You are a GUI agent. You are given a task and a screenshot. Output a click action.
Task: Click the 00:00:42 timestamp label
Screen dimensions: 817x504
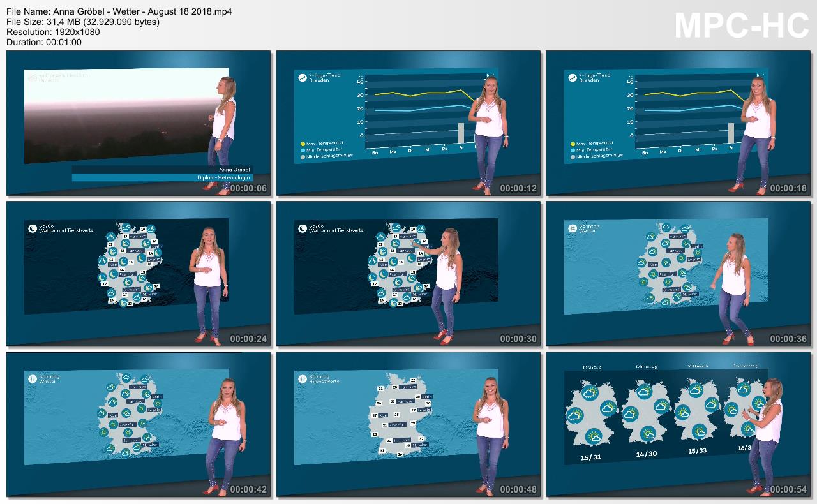248,490
